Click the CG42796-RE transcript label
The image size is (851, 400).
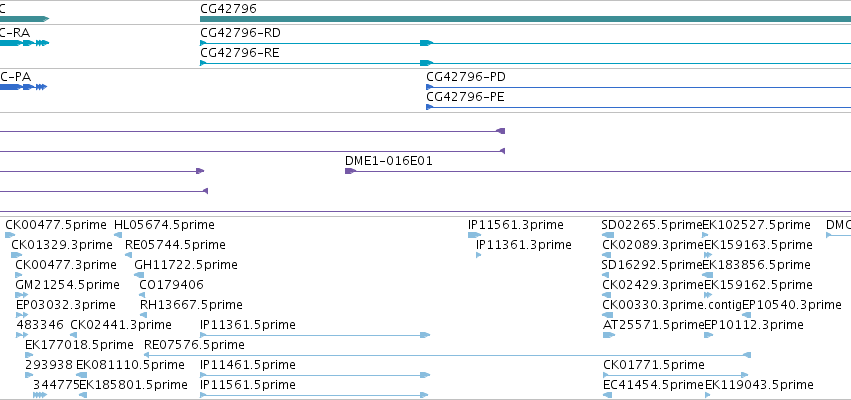[x=240, y=53]
